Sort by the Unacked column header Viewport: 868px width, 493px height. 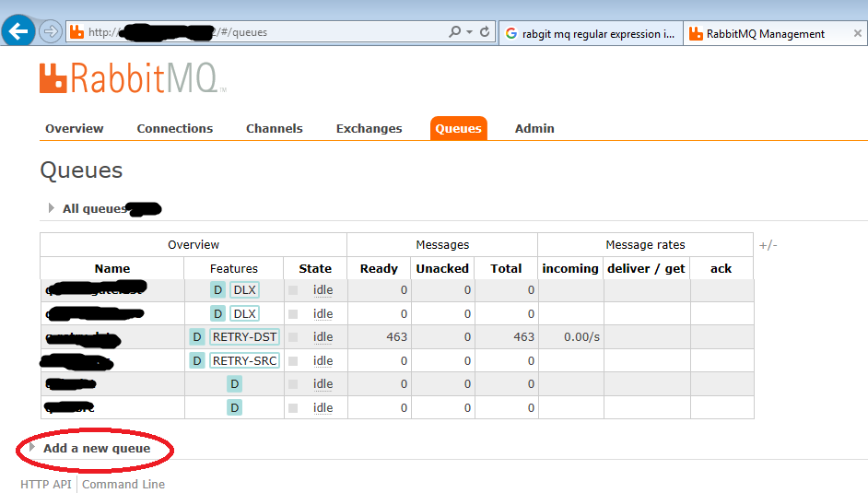point(442,268)
